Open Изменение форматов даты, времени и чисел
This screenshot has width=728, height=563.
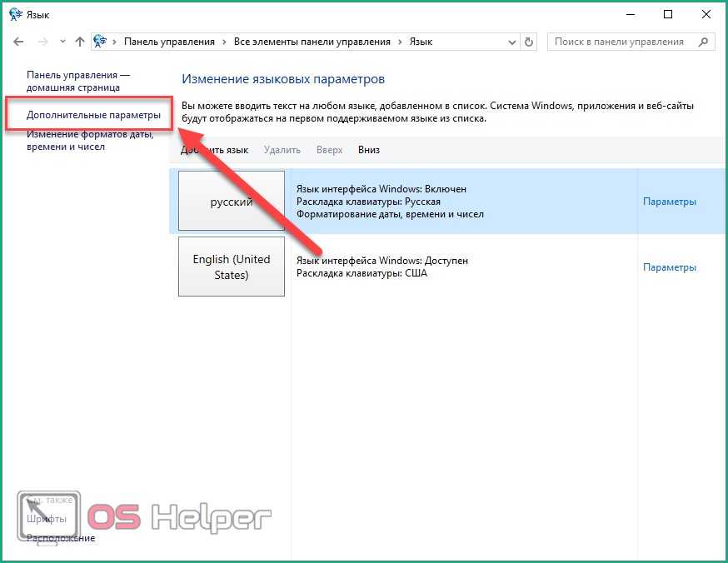pyautogui.click(x=90, y=140)
